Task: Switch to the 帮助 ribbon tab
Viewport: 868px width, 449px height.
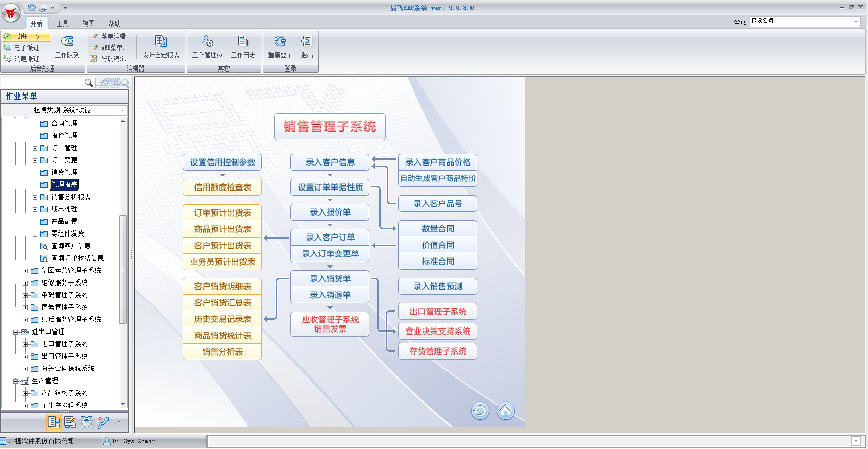Action: pyautogui.click(x=114, y=23)
